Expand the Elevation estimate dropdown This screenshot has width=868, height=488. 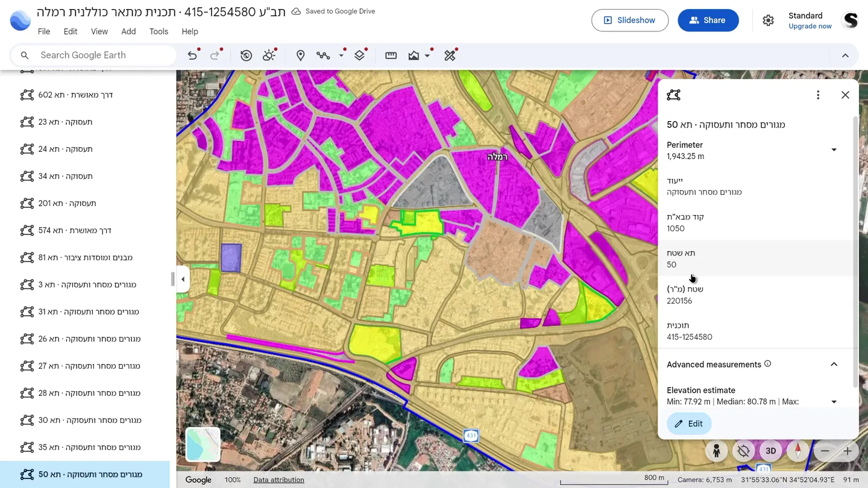point(834,402)
